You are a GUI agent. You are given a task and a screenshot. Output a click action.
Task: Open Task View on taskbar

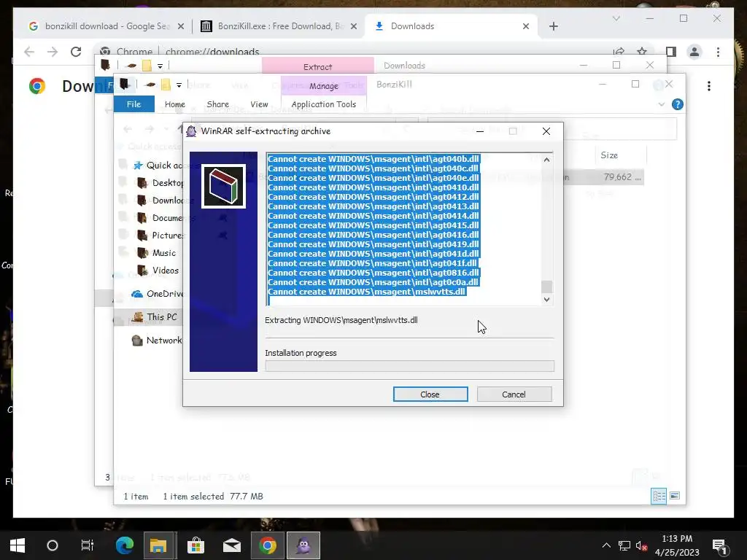(88, 545)
